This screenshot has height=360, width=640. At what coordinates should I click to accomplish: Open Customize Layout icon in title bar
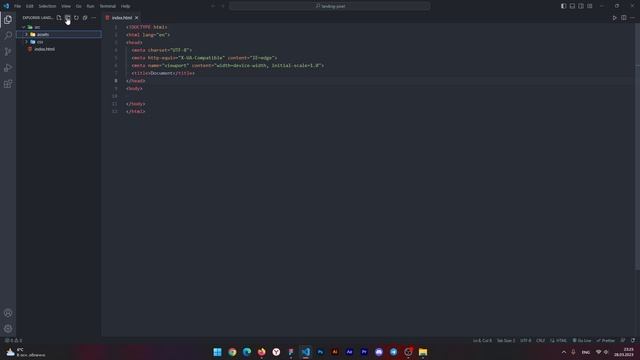pos(590,6)
